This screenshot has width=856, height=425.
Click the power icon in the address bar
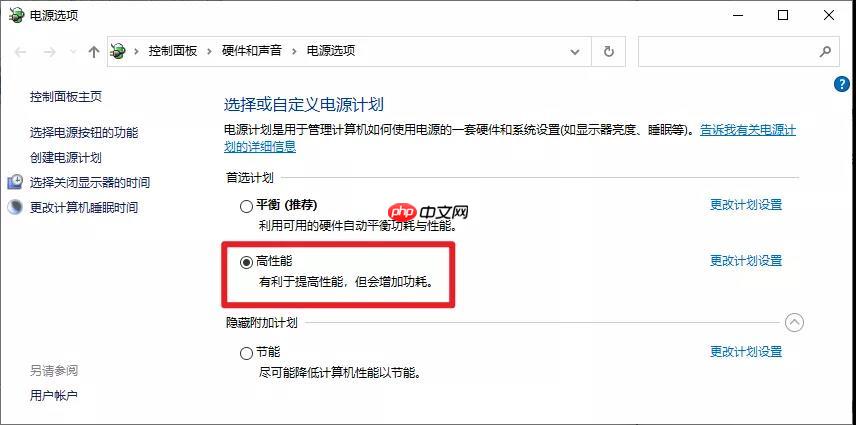[118, 51]
